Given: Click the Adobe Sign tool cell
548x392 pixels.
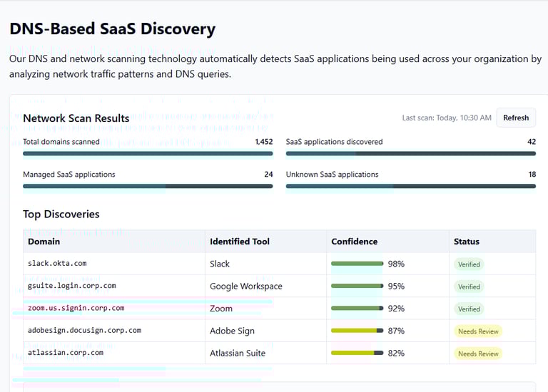Looking at the screenshot, I should [265, 331].
